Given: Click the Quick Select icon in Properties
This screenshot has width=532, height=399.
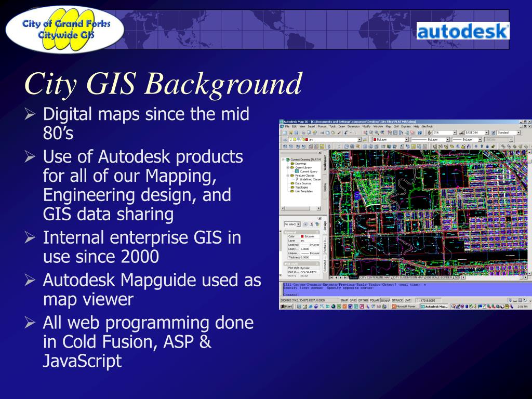Looking at the screenshot, I should pyautogui.click(x=317, y=224).
